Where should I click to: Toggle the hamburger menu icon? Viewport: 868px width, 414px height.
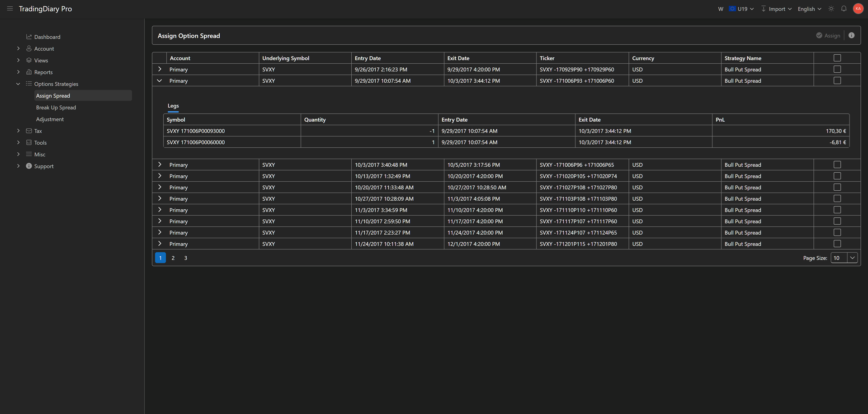click(x=10, y=9)
